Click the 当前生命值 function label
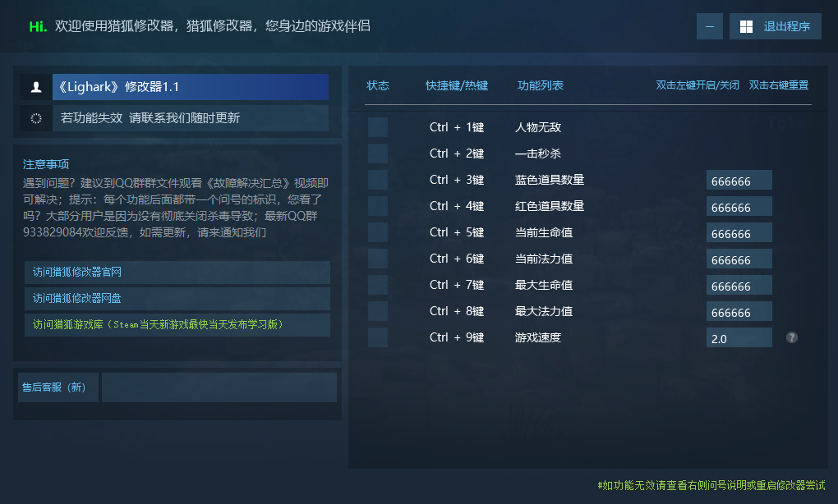The width and height of the screenshot is (838, 504). tap(544, 232)
